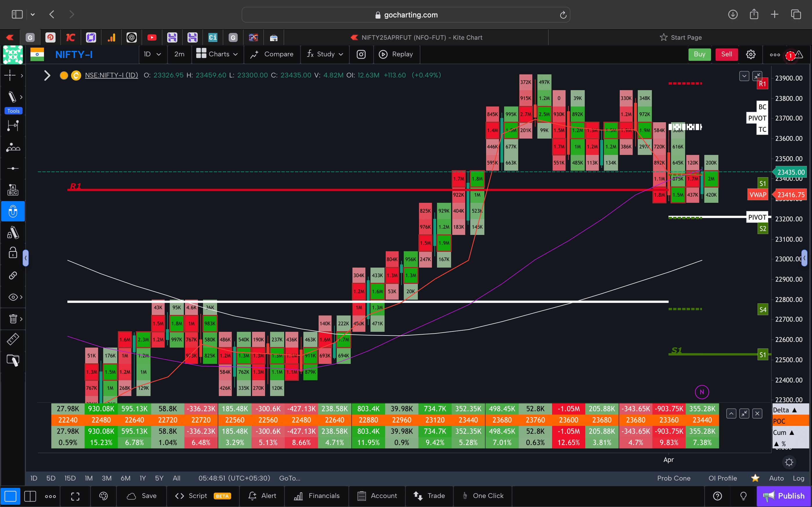The image size is (812, 507).
Task: Open the Alert bell tool
Action: tap(262, 496)
